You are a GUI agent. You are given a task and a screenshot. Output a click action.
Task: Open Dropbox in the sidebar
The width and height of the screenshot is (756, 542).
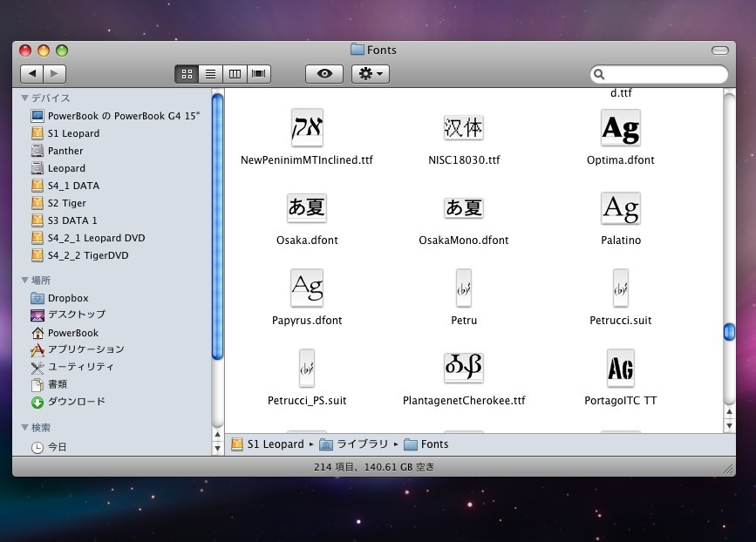[67, 298]
